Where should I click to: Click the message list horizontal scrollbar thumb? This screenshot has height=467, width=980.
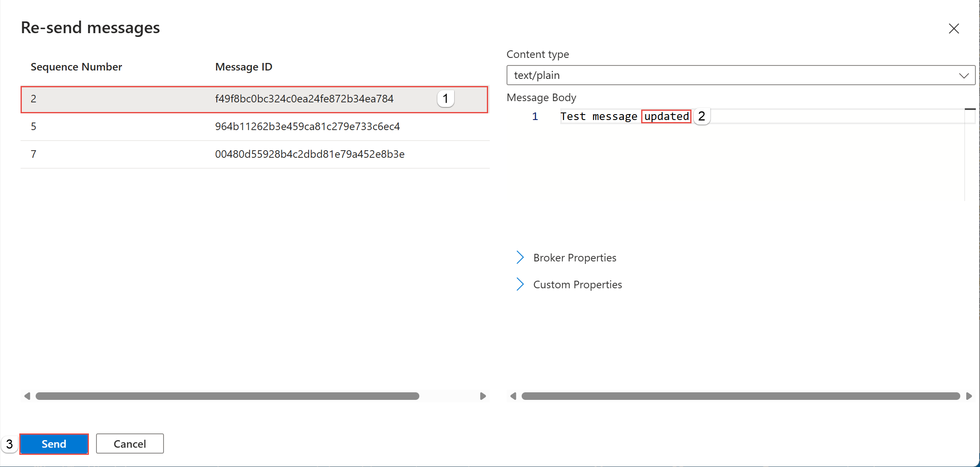pyautogui.click(x=227, y=396)
